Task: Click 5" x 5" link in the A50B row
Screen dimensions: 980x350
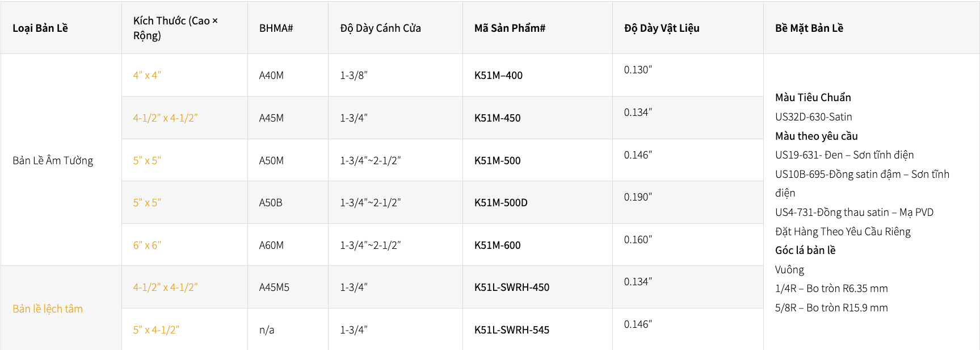Action: point(147,203)
